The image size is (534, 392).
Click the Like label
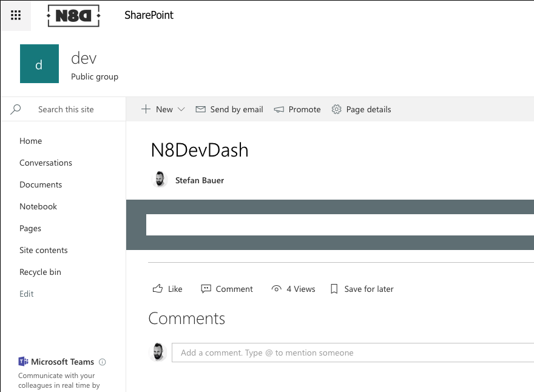(175, 289)
